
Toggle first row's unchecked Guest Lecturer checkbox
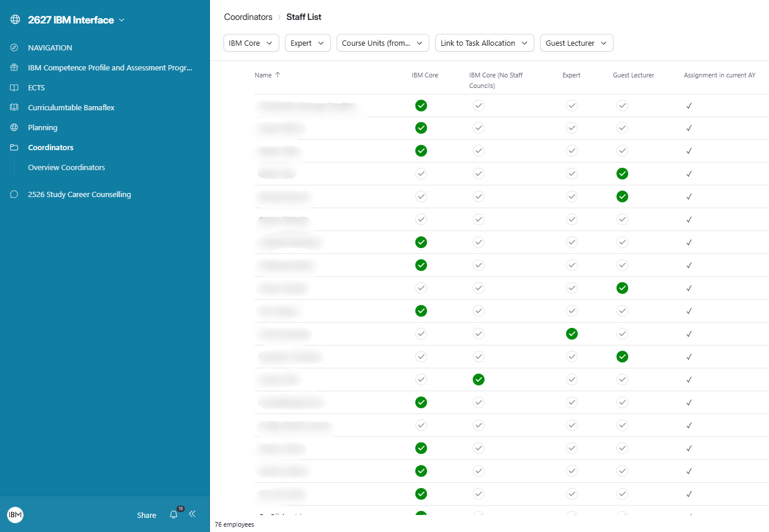pos(622,106)
